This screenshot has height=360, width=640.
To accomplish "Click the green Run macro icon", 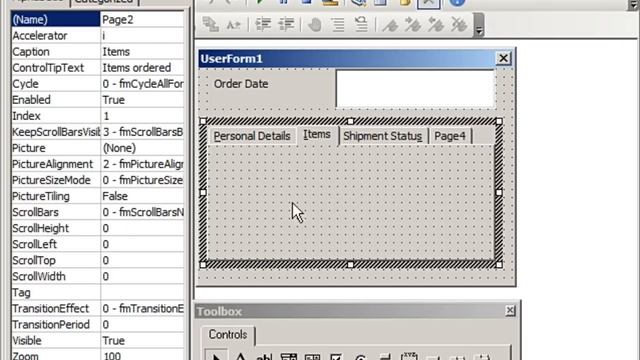I will [260, 2].
